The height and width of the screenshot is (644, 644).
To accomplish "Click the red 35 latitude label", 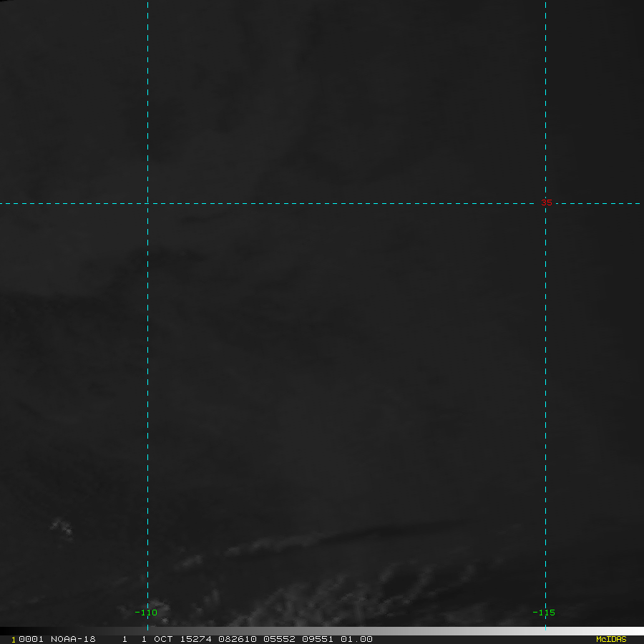I will pyautogui.click(x=546, y=203).
